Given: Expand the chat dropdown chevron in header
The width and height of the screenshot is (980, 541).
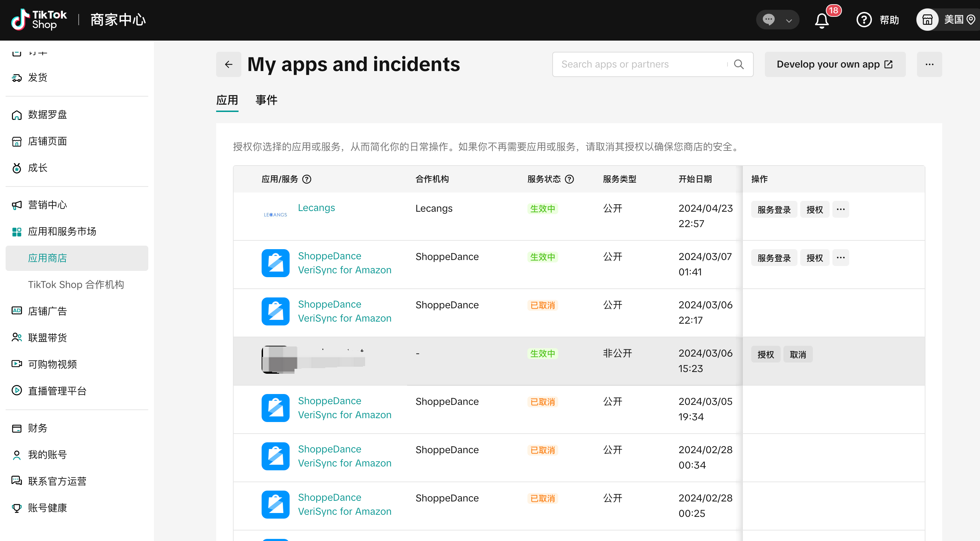Looking at the screenshot, I should pos(789,21).
